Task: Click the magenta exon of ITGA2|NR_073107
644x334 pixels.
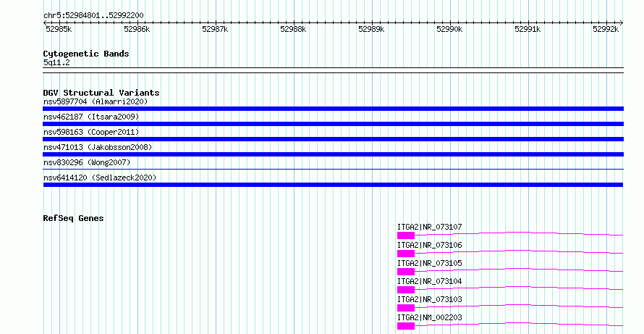Action: (x=406, y=235)
